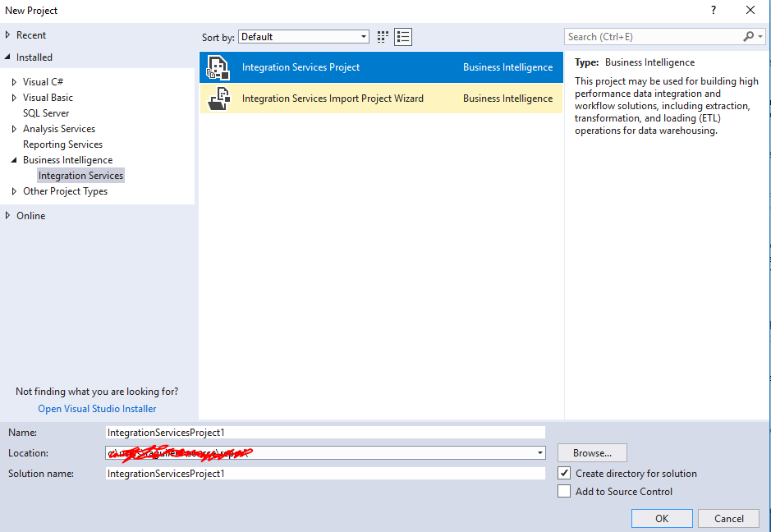Screen dimensions: 771x532
Task: Open search options dropdown arrow
Action: pos(760,36)
